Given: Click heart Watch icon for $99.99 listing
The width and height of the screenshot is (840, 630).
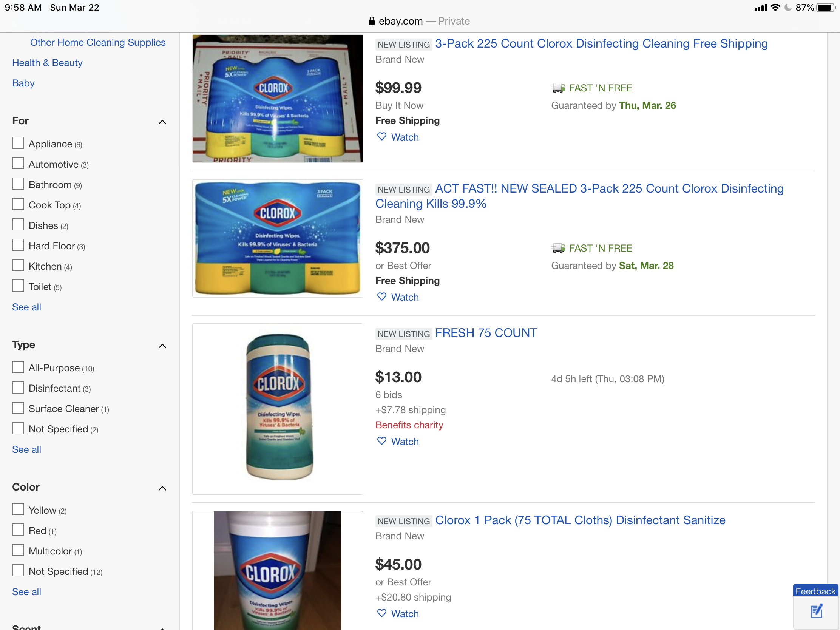Looking at the screenshot, I should coord(381,136).
